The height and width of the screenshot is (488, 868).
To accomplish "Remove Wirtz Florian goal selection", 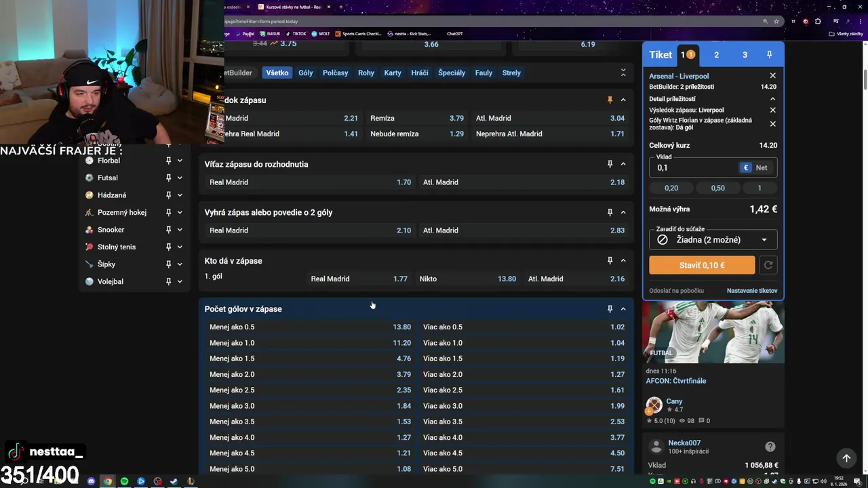I will pos(772,124).
